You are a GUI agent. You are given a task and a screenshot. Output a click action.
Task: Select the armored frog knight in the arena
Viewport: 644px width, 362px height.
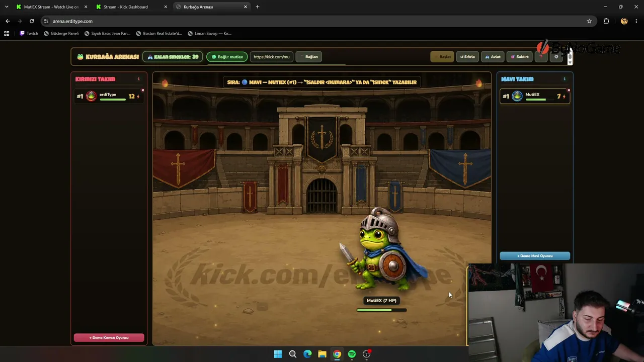pos(383,250)
